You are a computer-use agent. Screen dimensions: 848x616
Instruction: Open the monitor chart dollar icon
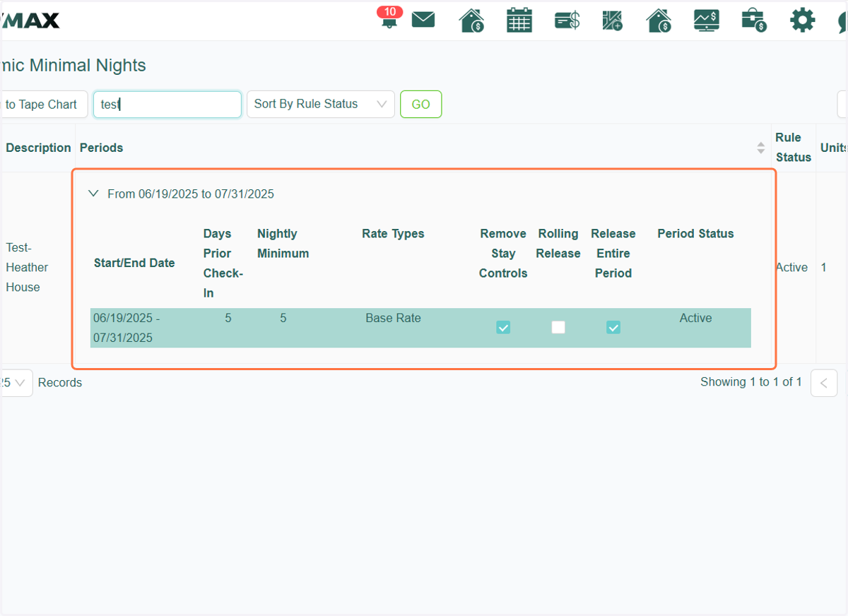point(707,20)
